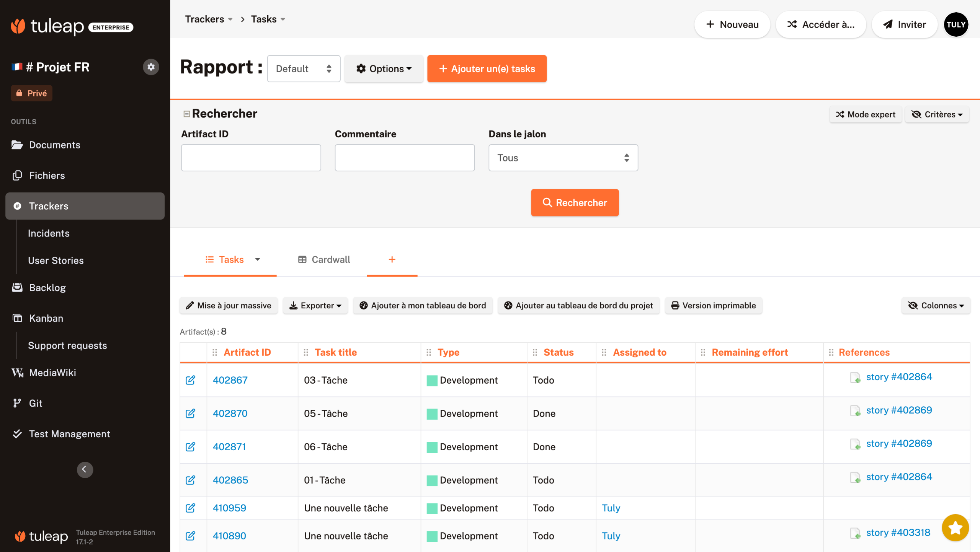Collapse sidebar with chevron arrow
980x552 pixels.
(85, 469)
